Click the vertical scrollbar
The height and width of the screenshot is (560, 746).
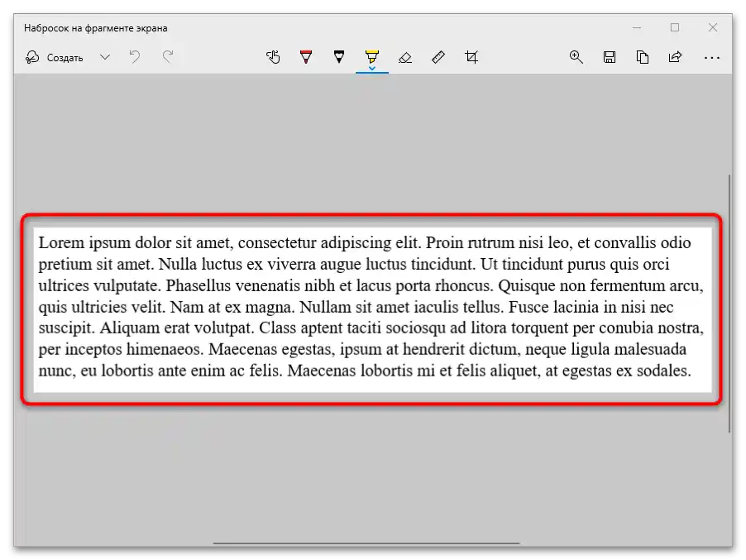point(729,304)
